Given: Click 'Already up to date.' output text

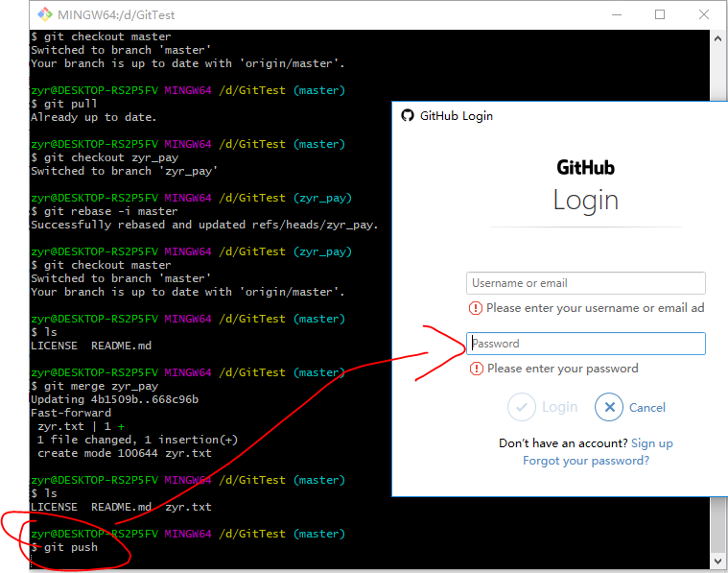Looking at the screenshot, I should tap(93, 117).
